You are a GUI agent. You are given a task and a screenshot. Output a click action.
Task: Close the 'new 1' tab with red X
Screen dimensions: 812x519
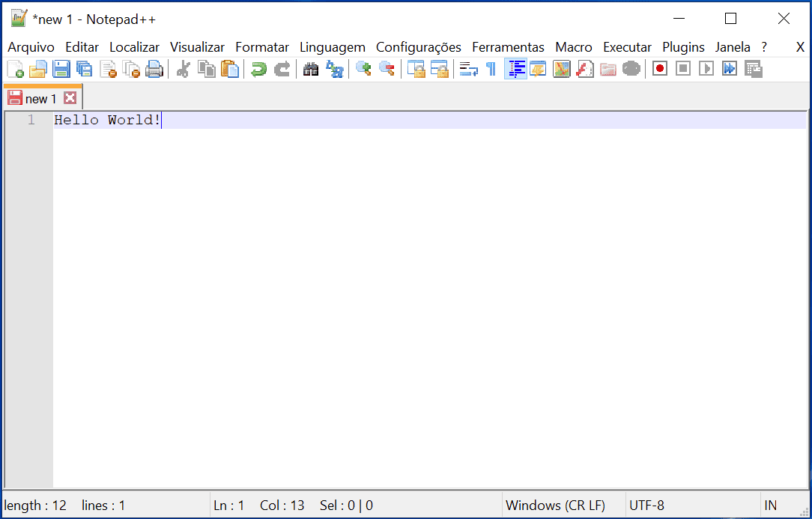[x=70, y=98]
